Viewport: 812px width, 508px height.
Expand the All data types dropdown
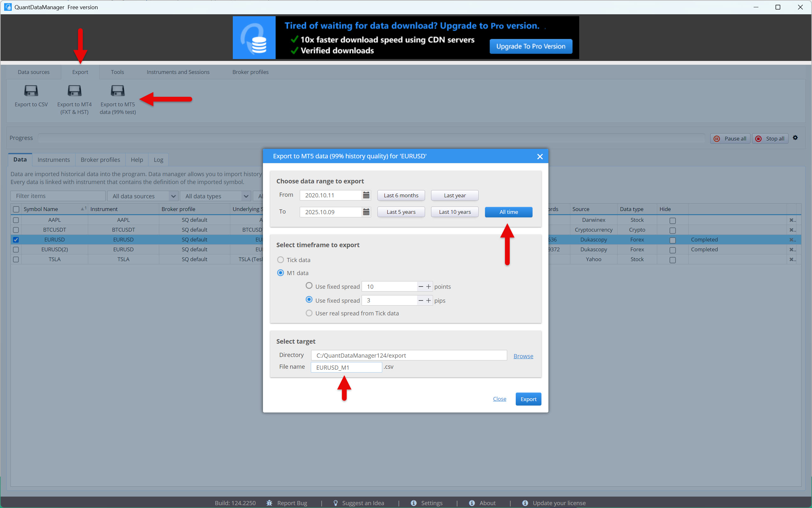pos(246,196)
